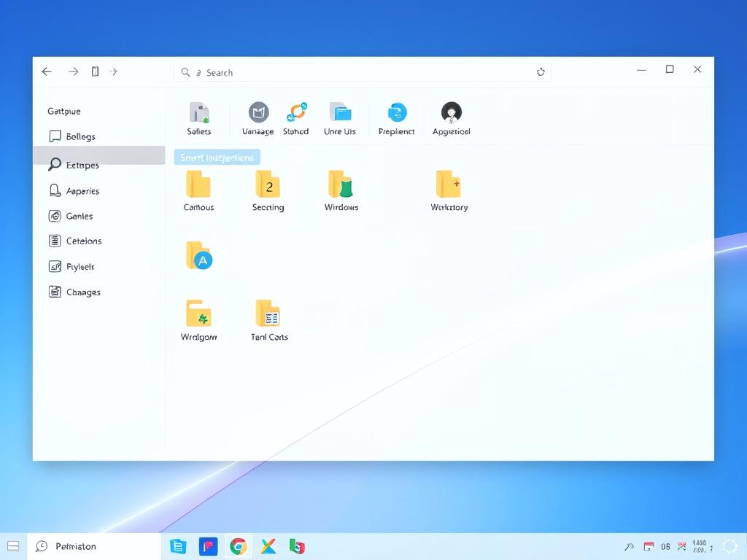Click the Uanaage toolbar icon
Screen dimensions: 747x560
pyautogui.click(x=258, y=112)
